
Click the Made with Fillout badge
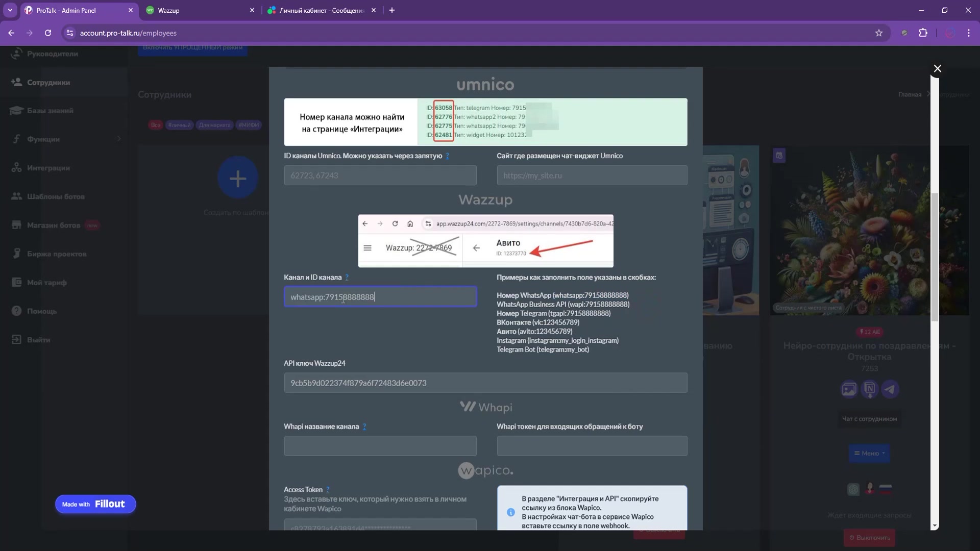point(95,504)
